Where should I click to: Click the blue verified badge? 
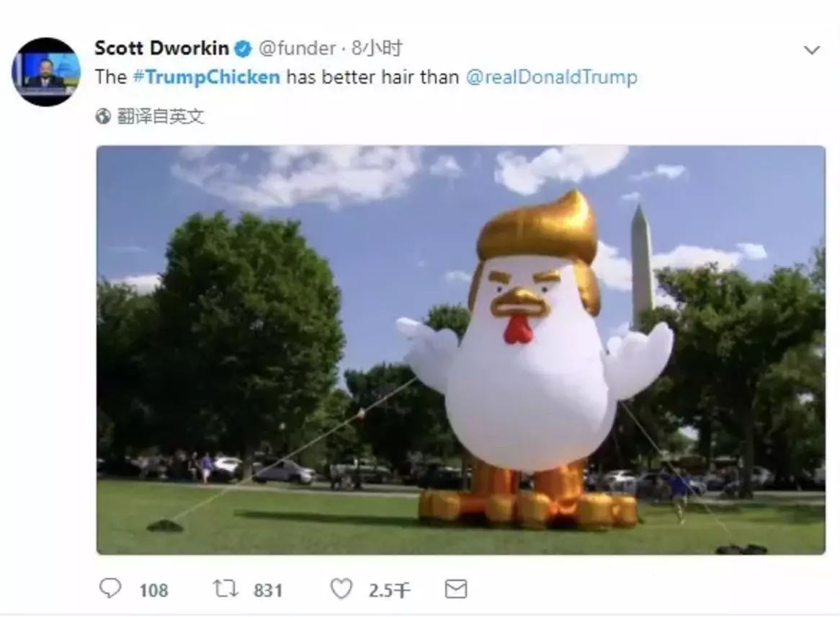tap(243, 49)
